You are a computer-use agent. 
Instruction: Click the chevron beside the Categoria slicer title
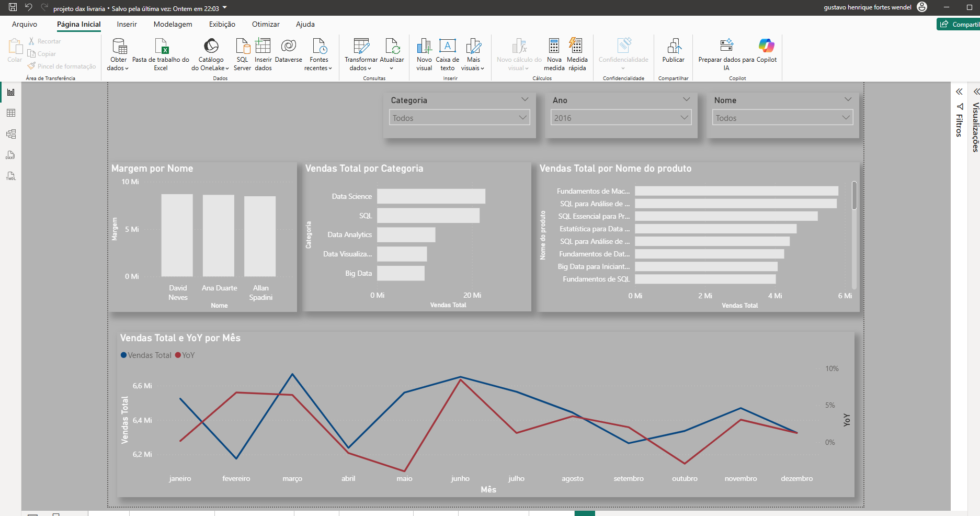coord(525,99)
